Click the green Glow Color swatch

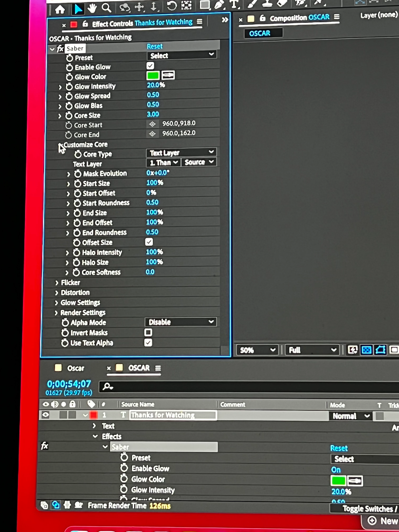tap(153, 75)
